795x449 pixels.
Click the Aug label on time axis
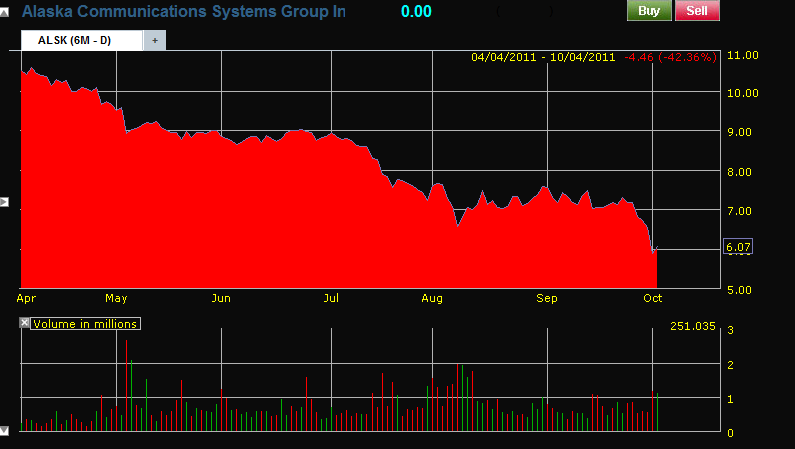click(432, 298)
